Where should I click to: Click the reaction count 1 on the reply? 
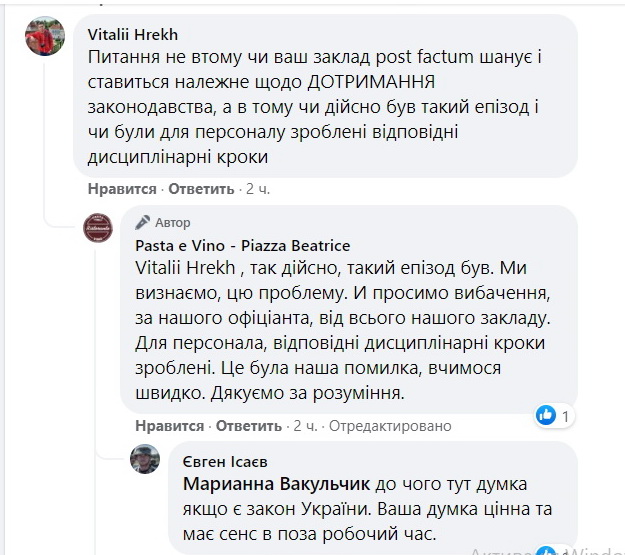[565, 414]
